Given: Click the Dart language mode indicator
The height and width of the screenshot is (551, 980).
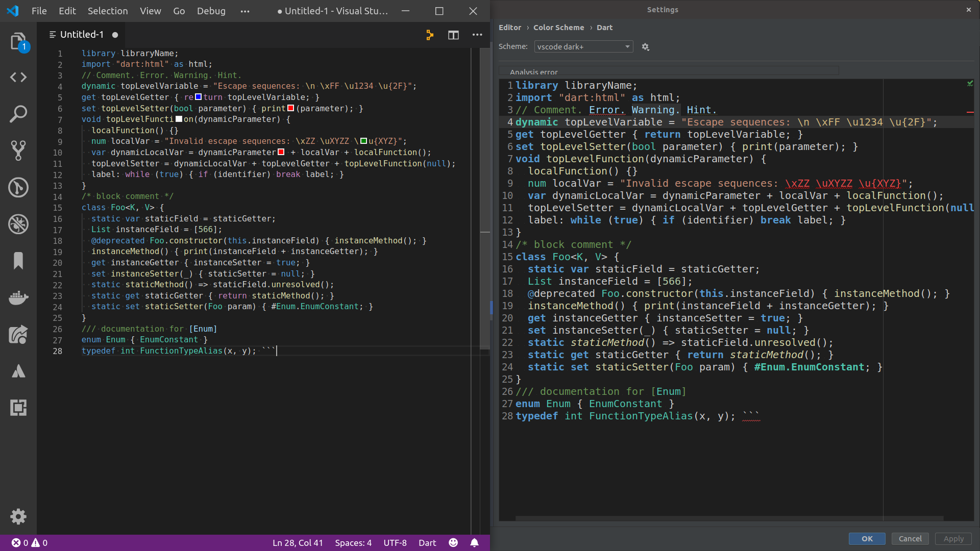Looking at the screenshot, I should [x=427, y=543].
